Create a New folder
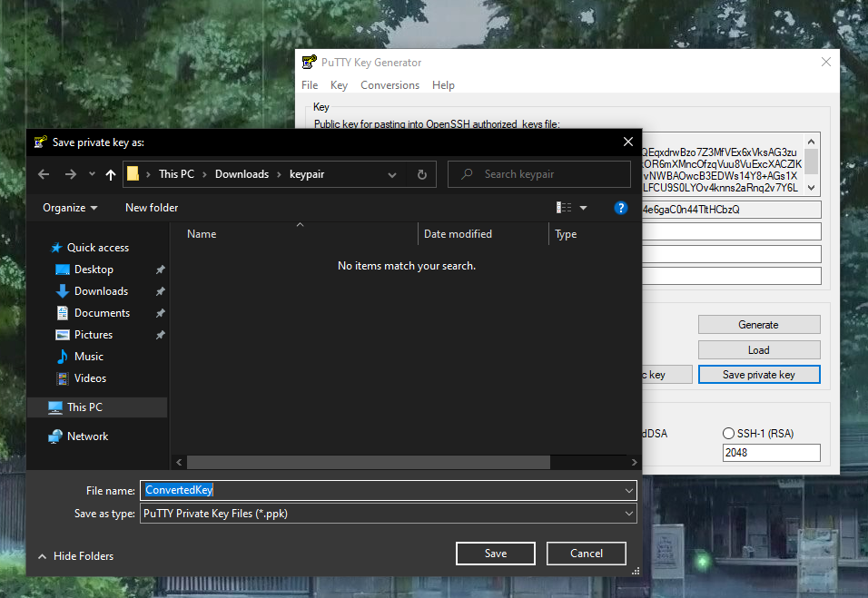 (152, 208)
